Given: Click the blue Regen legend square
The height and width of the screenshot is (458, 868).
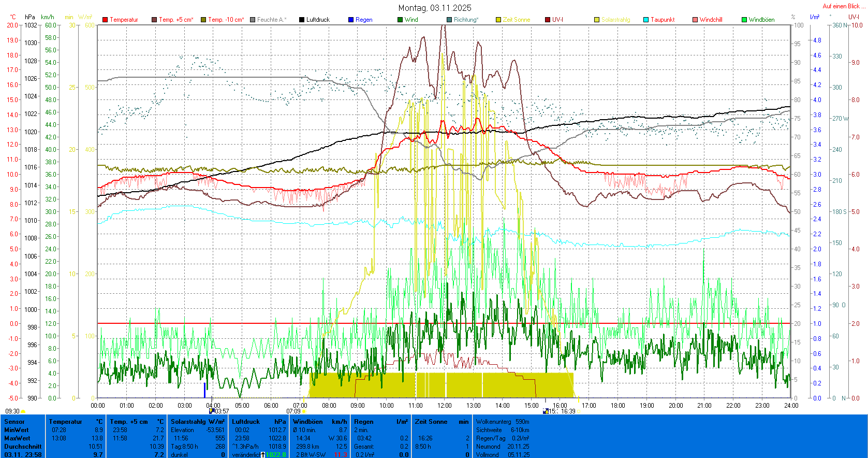Looking at the screenshot, I should tap(351, 20).
